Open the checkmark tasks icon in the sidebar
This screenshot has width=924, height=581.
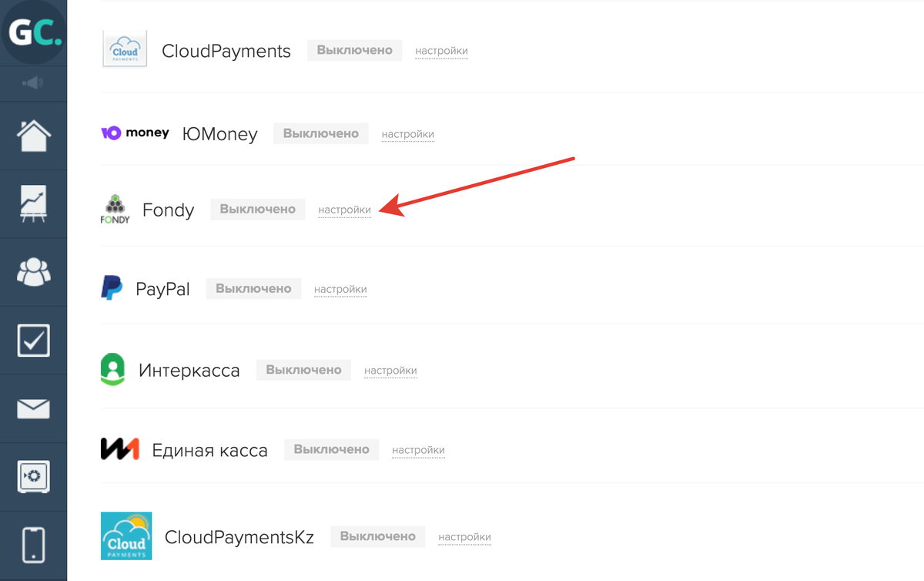pos(34,340)
